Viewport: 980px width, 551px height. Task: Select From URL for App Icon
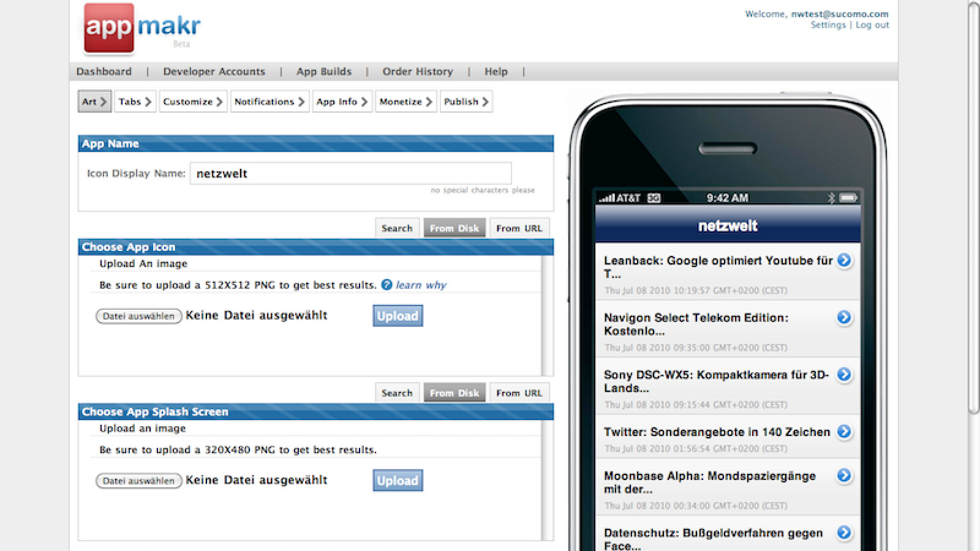point(519,228)
